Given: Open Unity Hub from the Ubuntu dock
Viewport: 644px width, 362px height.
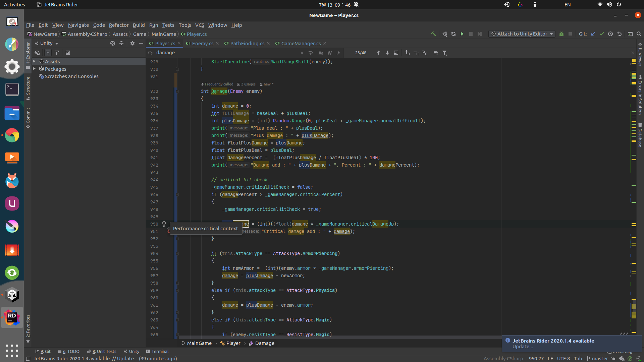Looking at the screenshot, I should click(12, 295).
